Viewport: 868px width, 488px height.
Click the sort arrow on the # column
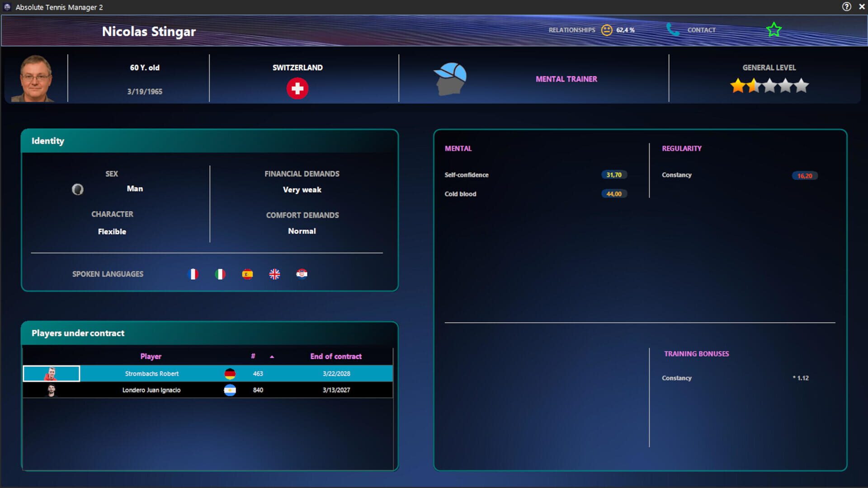[271, 357]
